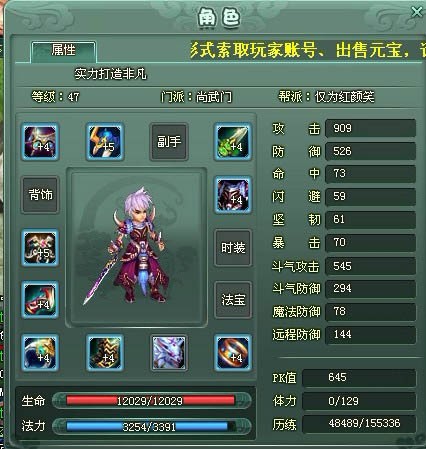Screen dimensions: 426x449
Task: Select the orange ring +4 equipment slot
Action: coord(233,353)
